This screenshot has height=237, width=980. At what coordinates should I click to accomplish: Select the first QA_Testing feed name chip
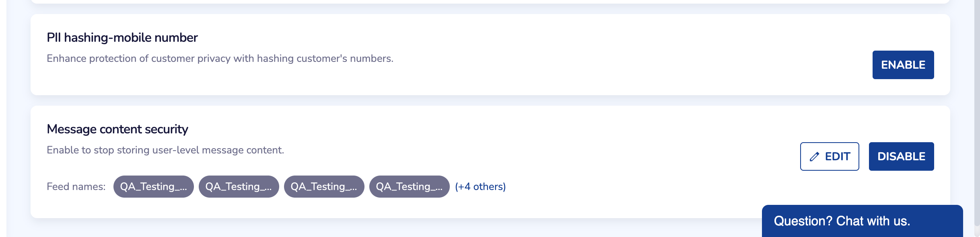coord(153,187)
